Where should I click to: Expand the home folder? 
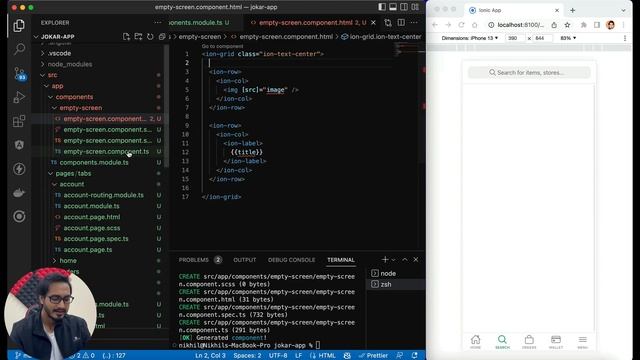click(x=68, y=261)
